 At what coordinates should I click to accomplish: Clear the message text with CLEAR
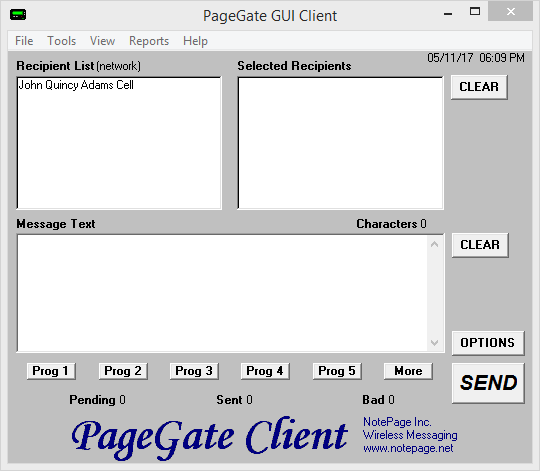click(x=480, y=245)
